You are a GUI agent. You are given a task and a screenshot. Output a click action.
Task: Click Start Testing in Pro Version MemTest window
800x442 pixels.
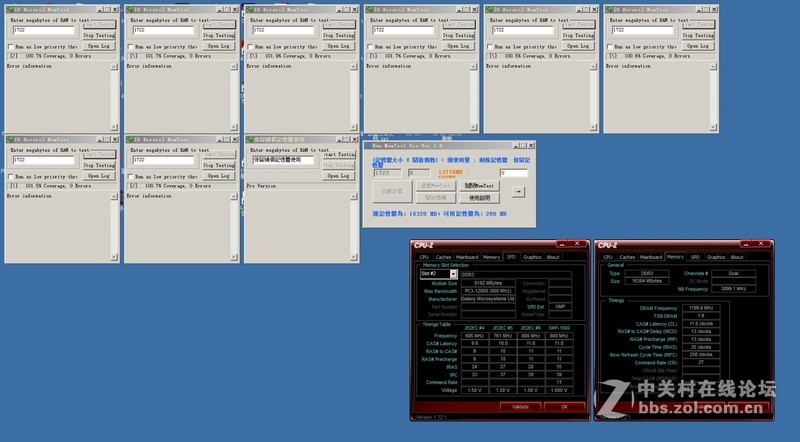339,154
